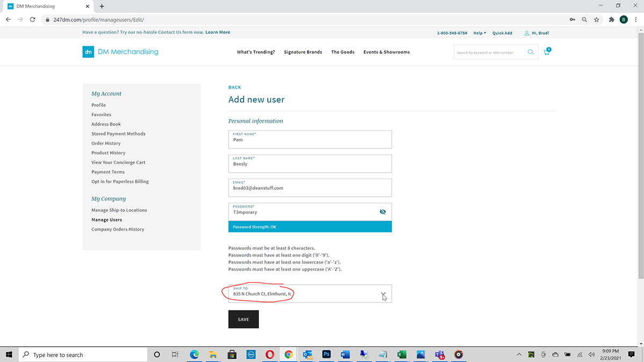Click the volume icon in system tray
Viewport: 644px width, 362px height.
pyautogui.click(x=591, y=354)
